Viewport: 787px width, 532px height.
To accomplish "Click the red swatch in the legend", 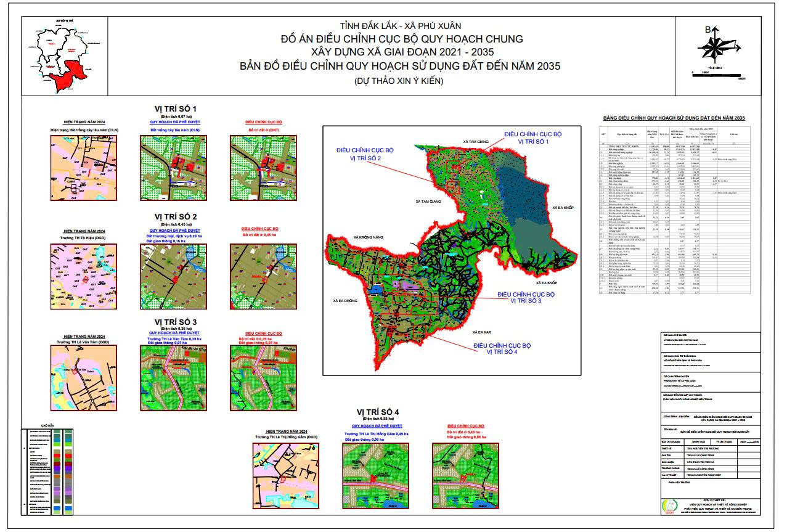I will [57, 455].
